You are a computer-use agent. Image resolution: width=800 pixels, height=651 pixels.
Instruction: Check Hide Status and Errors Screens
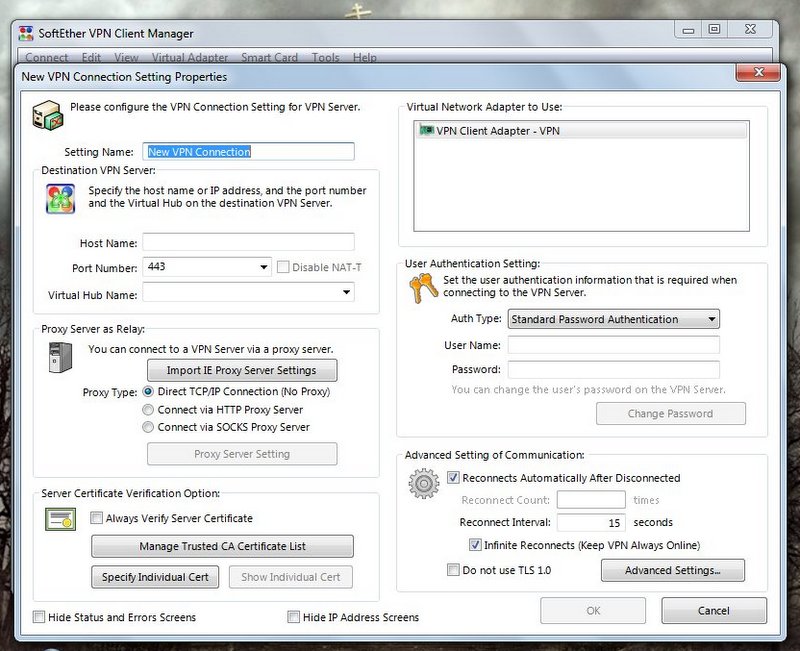tap(39, 617)
